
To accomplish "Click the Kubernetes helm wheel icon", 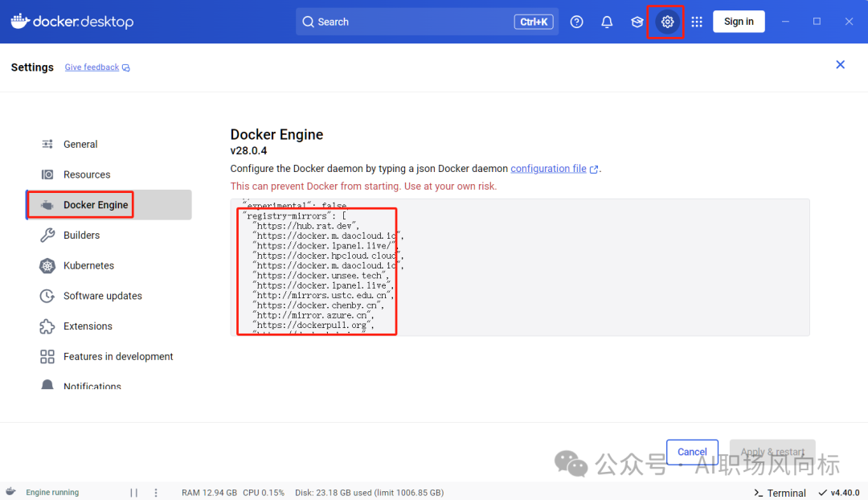I will pos(47,266).
